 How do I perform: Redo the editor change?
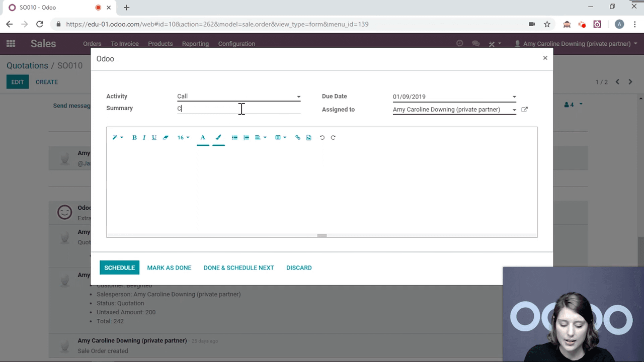(333, 138)
